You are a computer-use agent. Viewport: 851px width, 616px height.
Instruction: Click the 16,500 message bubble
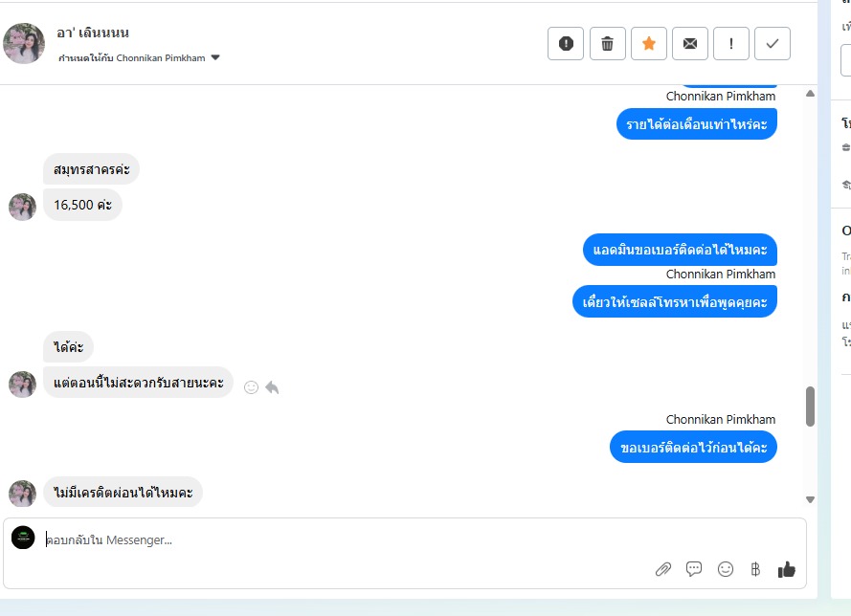point(82,205)
